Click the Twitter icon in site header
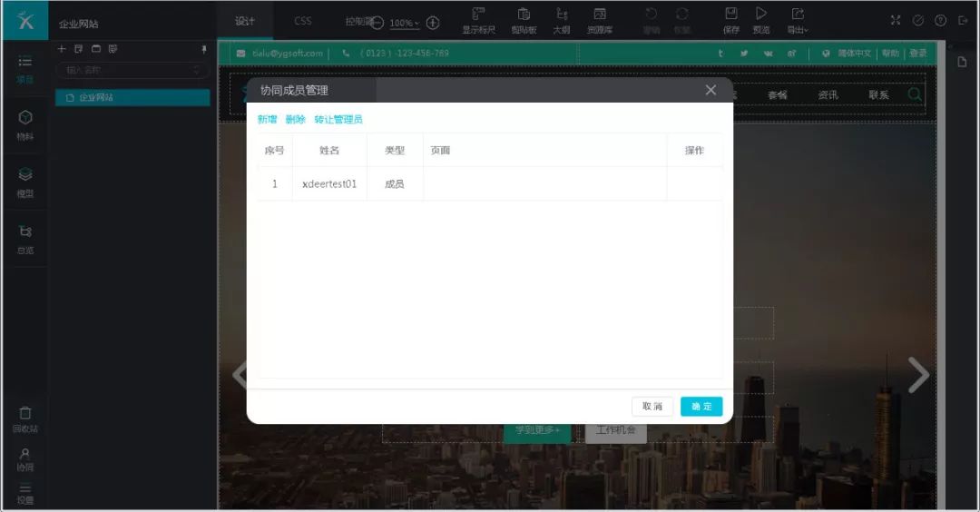Screen dimensions: 980x512 click(744, 54)
